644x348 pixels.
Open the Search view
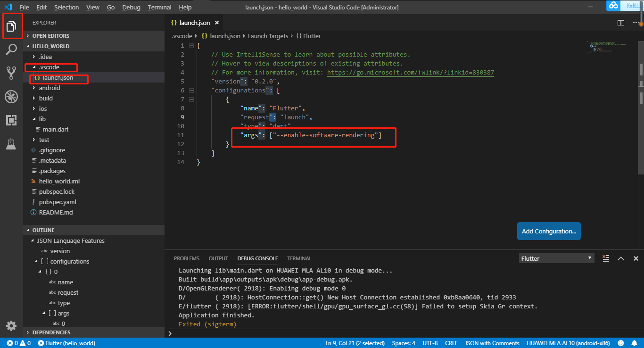[12, 50]
